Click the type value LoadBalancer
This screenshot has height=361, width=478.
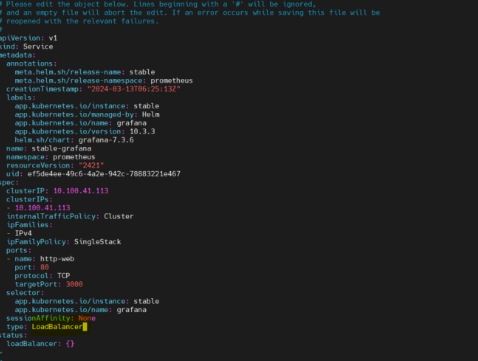click(57, 327)
